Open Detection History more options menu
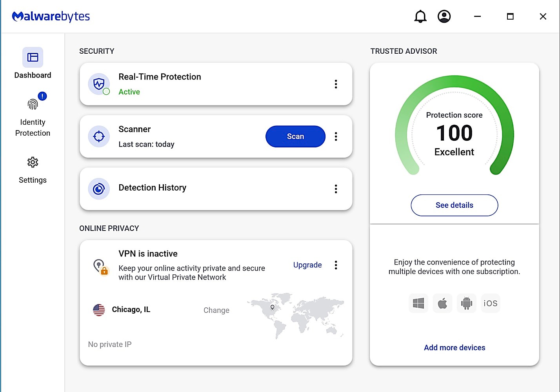Viewport: 560px width, 392px height. (x=336, y=189)
